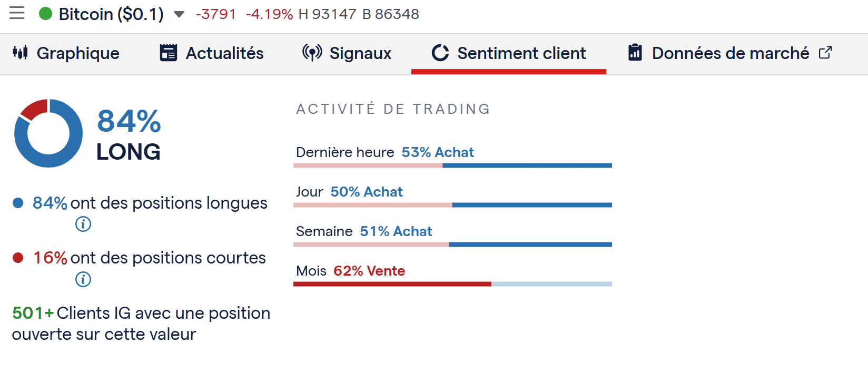Click the green market status indicator
The image size is (868, 371).
[x=46, y=13]
